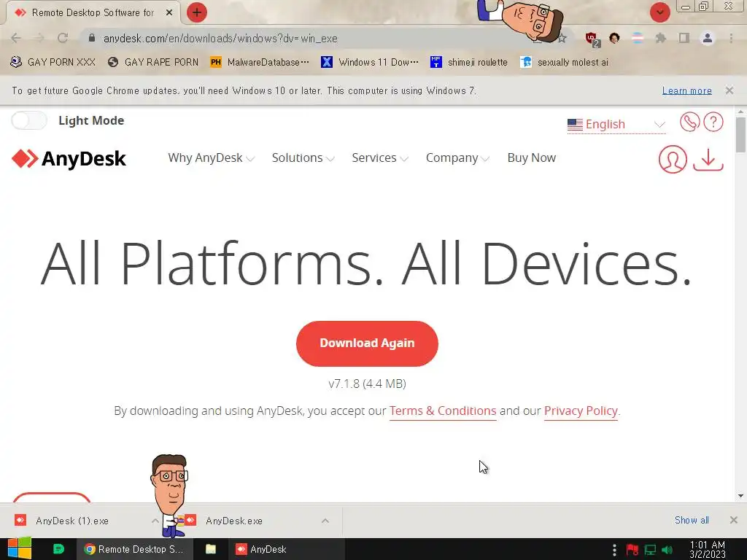This screenshot has width=747, height=560.
Task: Click the network icon in system tray
Action: [650, 550]
